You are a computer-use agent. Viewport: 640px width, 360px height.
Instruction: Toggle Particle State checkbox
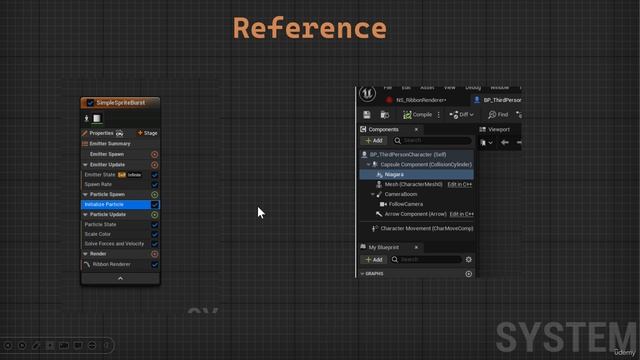point(155,224)
